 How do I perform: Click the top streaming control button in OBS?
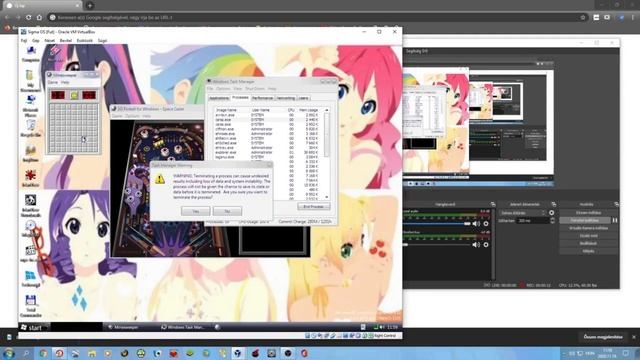point(588,213)
